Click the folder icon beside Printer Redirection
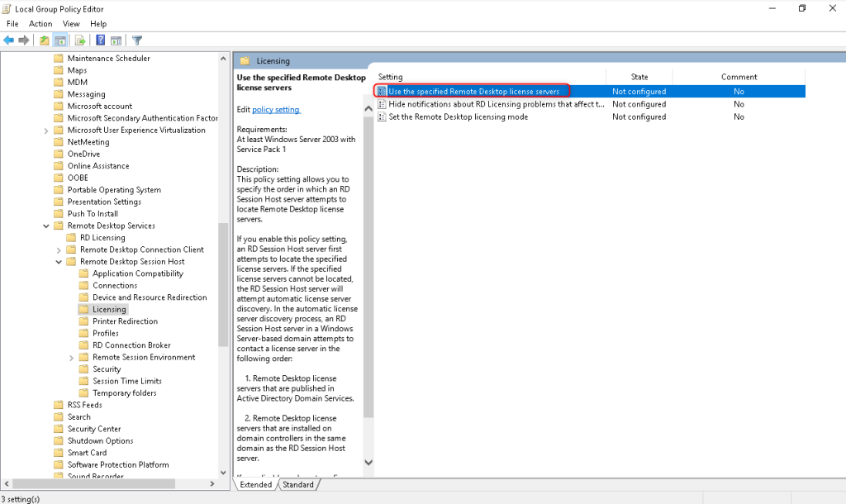Screen dimensions: 846x504 click(x=83, y=321)
